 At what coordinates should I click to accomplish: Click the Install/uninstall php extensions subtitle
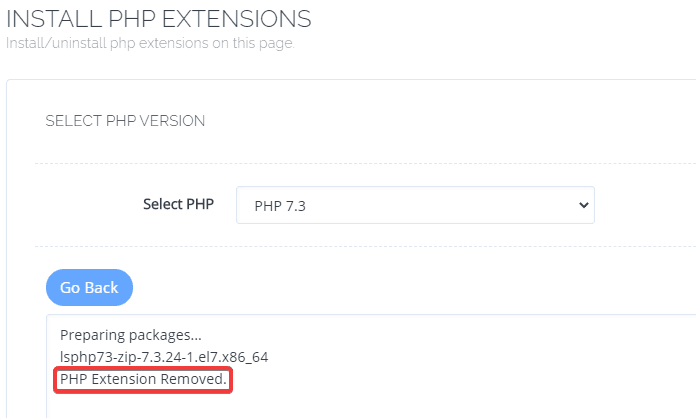[149, 43]
